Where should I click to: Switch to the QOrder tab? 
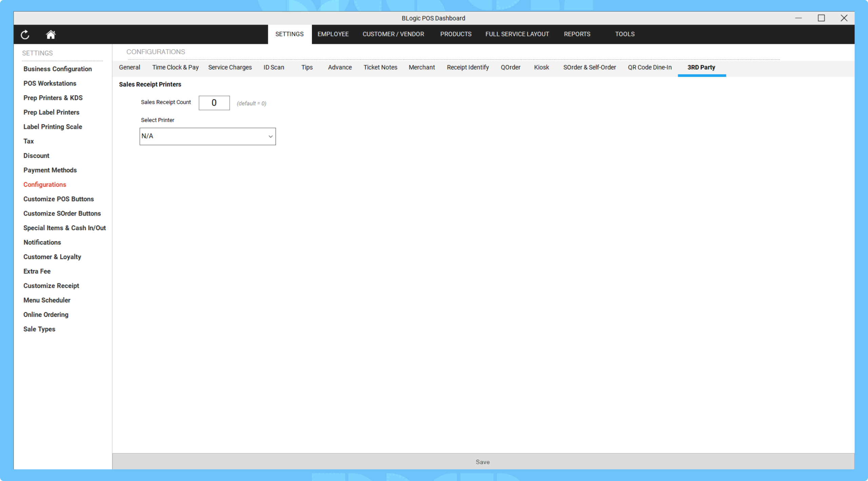pos(510,67)
